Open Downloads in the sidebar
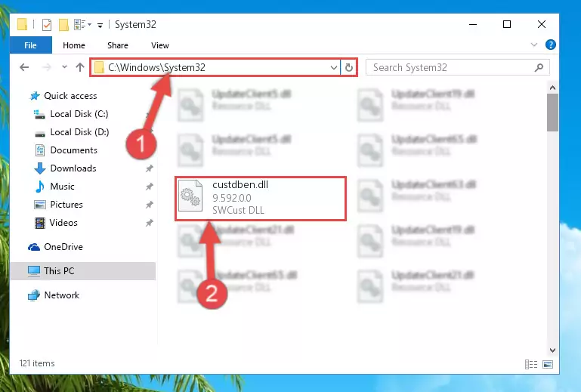 73,168
